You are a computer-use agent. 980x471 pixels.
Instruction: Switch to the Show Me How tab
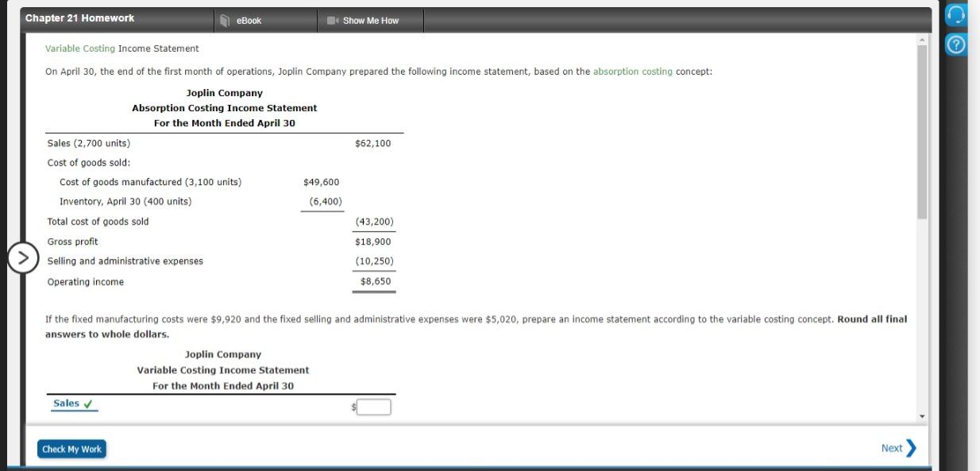pyautogui.click(x=369, y=21)
